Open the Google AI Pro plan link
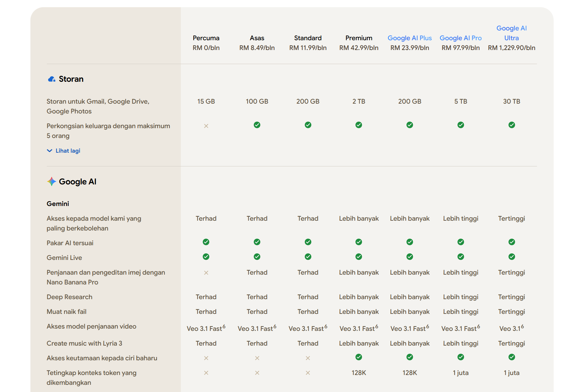 pos(460,38)
